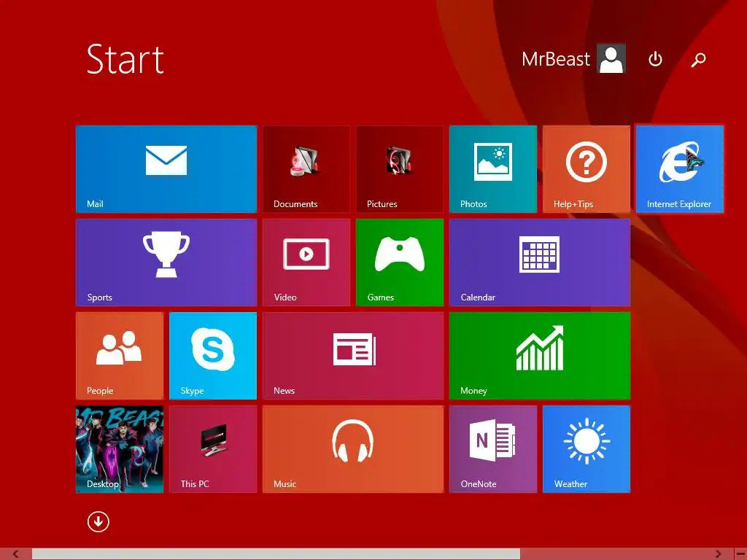747x560 pixels.
Task: Open the News tile
Action: click(353, 356)
